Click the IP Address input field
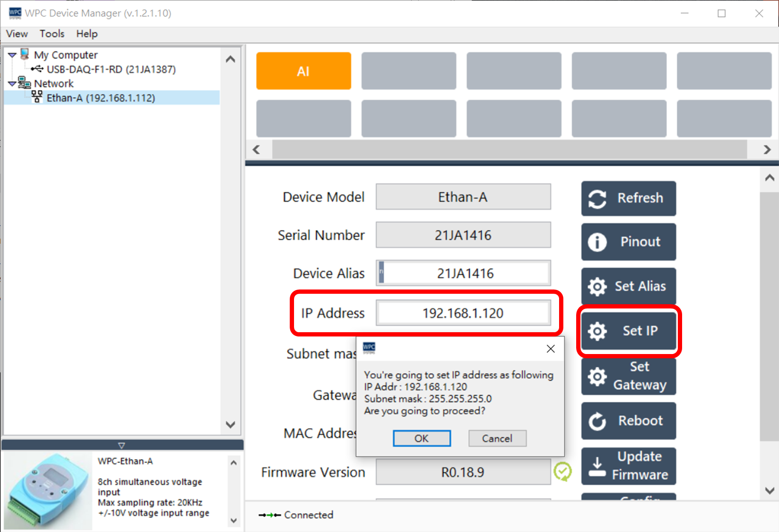Screen dimensions: 779x532 [x=463, y=313]
